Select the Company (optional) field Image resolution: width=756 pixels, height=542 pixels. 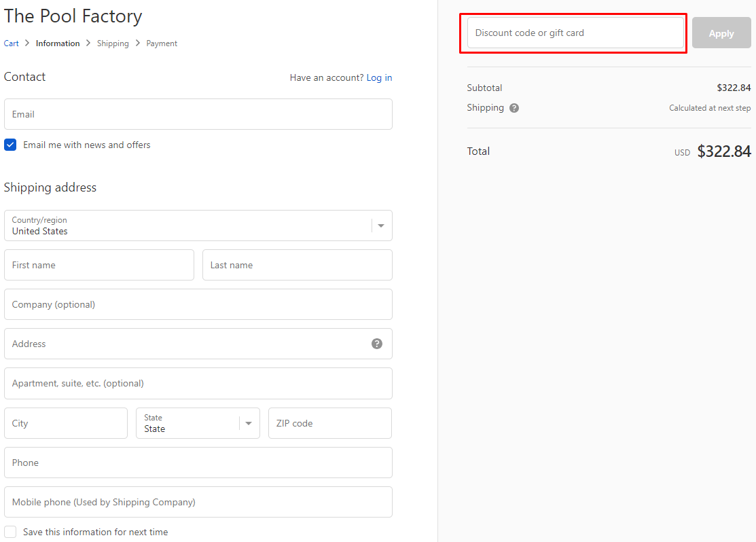(198, 304)
